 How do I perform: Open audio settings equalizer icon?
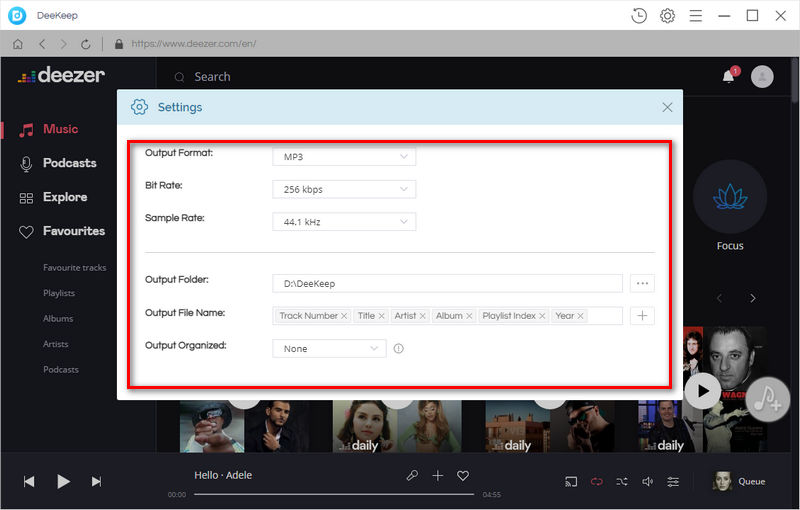[673, 481]
